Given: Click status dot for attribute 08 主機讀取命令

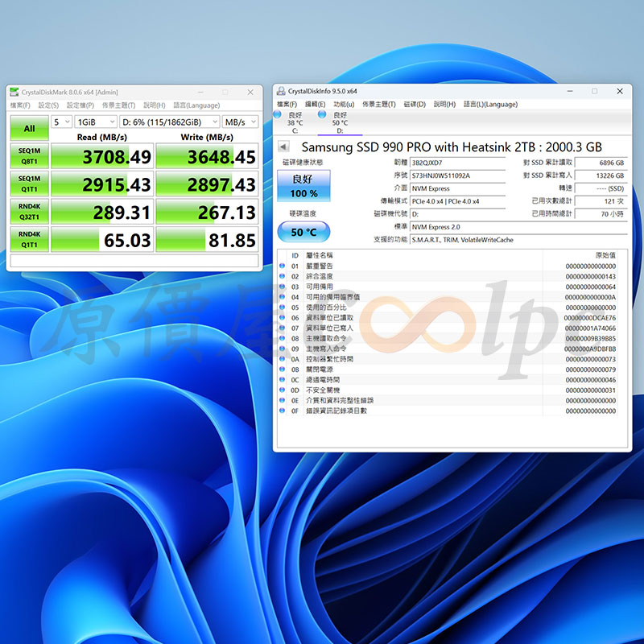Looking at the screenshot, I should pyautogui.click(x=283, y=338).
